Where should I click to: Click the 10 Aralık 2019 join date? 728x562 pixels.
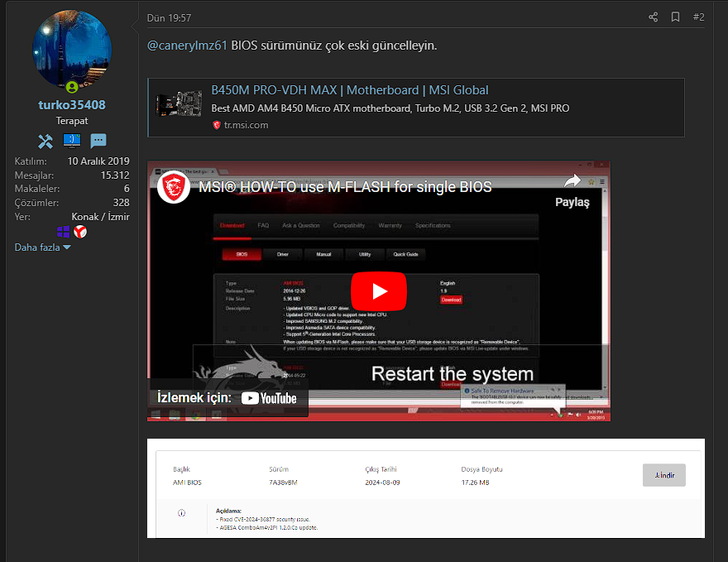[x=98, y=161]
